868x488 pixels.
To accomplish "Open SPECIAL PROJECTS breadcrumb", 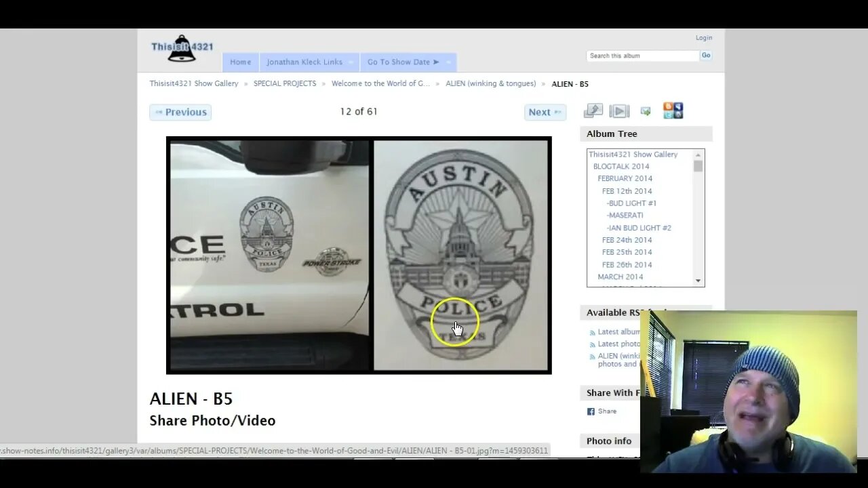I will (285, 83).
